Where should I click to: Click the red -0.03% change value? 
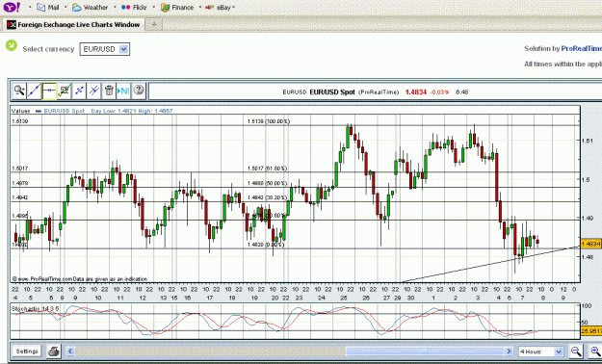click(x=439, y=92)
